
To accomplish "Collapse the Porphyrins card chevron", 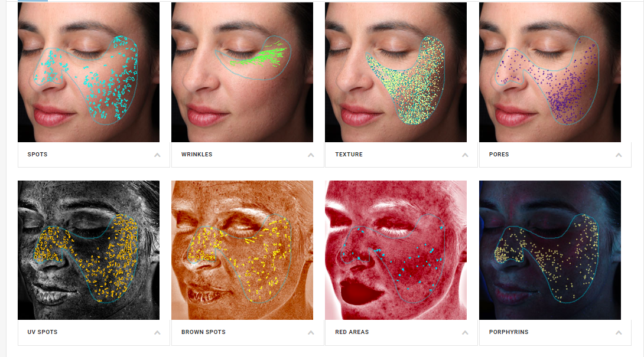I will click(619, 333).
